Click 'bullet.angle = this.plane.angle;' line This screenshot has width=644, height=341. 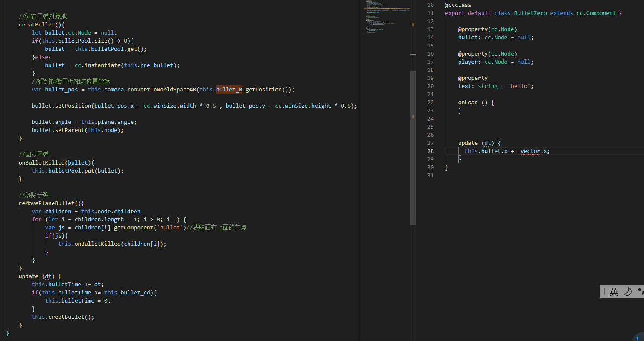[85, 122]
